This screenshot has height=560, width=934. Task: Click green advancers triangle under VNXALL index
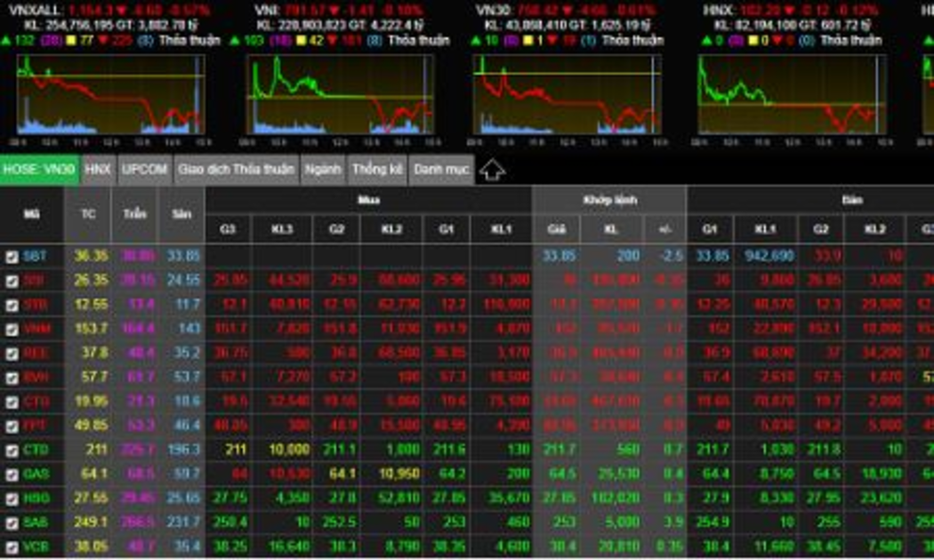(7, 41)
